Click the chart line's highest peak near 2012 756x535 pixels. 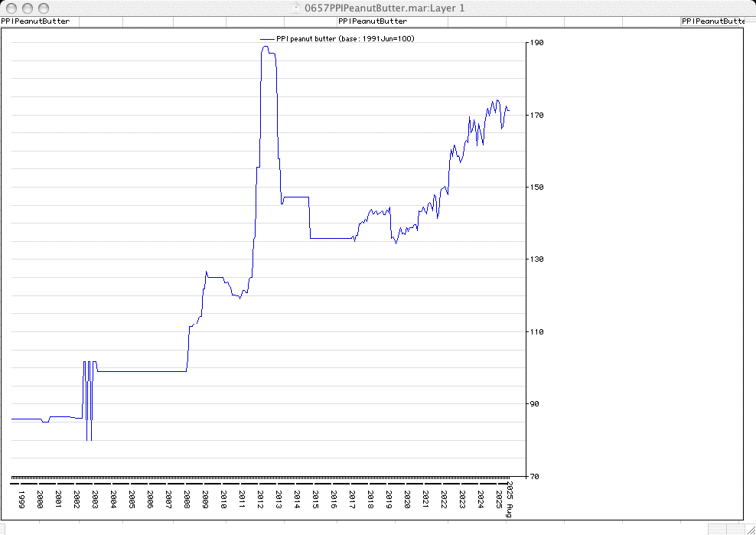(266, 47)
